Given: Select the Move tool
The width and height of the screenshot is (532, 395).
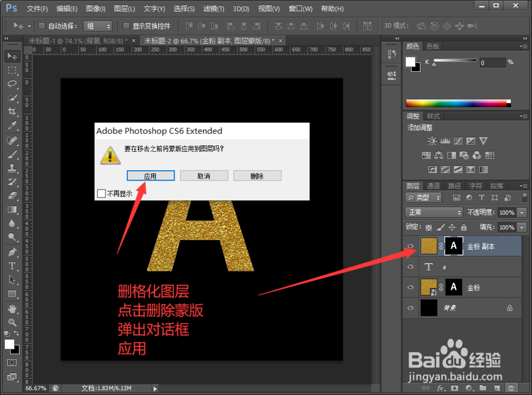Looking at the screenshot, I should coord(12,56).
